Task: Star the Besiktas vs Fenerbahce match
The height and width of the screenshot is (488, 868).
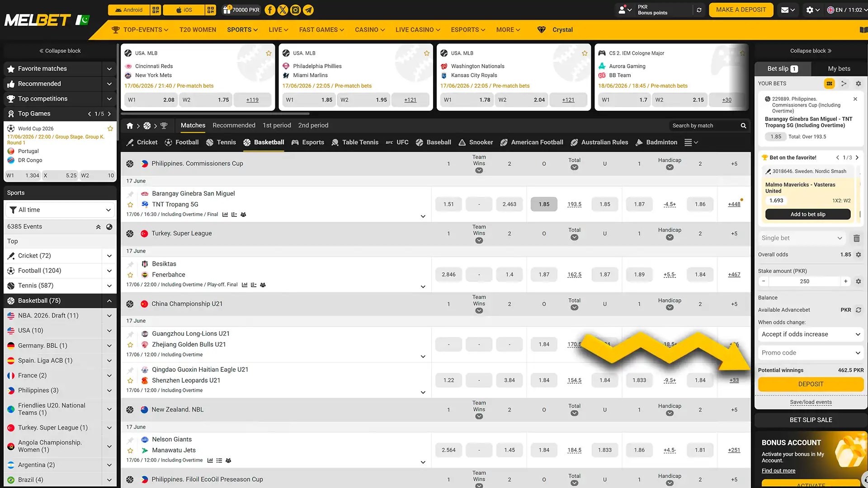Action: pos(130,275)
